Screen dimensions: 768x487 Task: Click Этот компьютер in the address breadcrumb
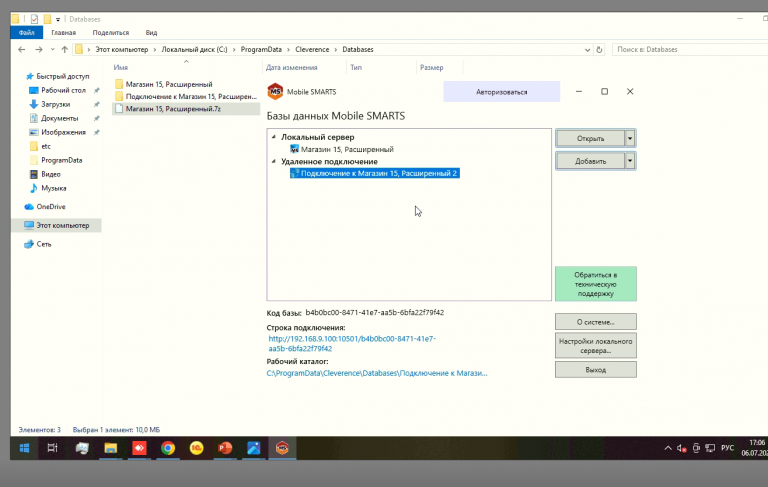[x=121, y=49]
